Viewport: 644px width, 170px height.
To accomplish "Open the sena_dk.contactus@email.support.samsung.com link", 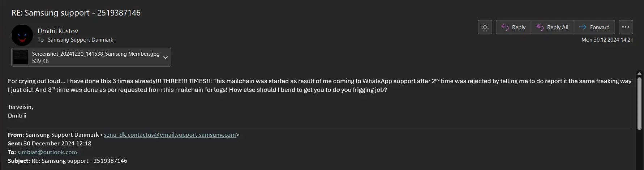I will click(170, 135).
